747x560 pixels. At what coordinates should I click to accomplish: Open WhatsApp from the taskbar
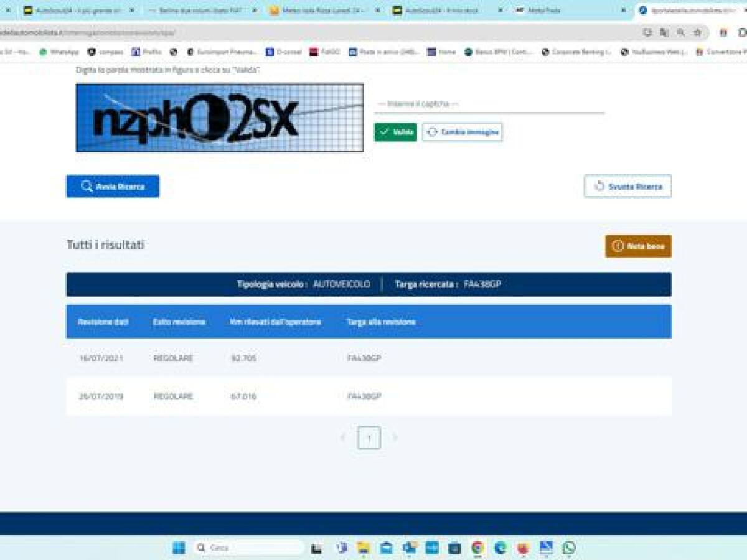coord(568,548)
